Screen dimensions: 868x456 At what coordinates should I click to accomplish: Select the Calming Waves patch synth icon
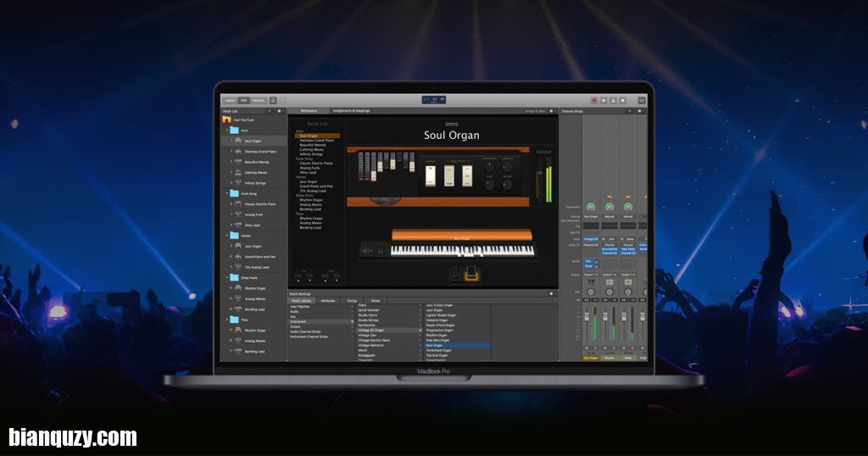pyautogui.click(x=238, y=172)
